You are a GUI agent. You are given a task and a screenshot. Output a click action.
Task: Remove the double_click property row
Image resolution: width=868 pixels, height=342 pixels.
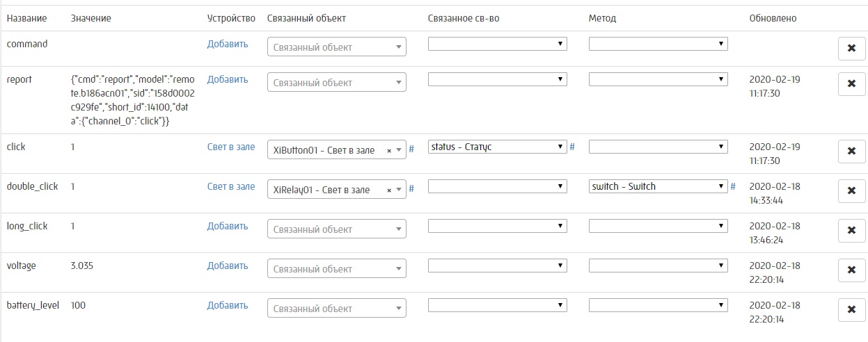click(x=851, y=191)
